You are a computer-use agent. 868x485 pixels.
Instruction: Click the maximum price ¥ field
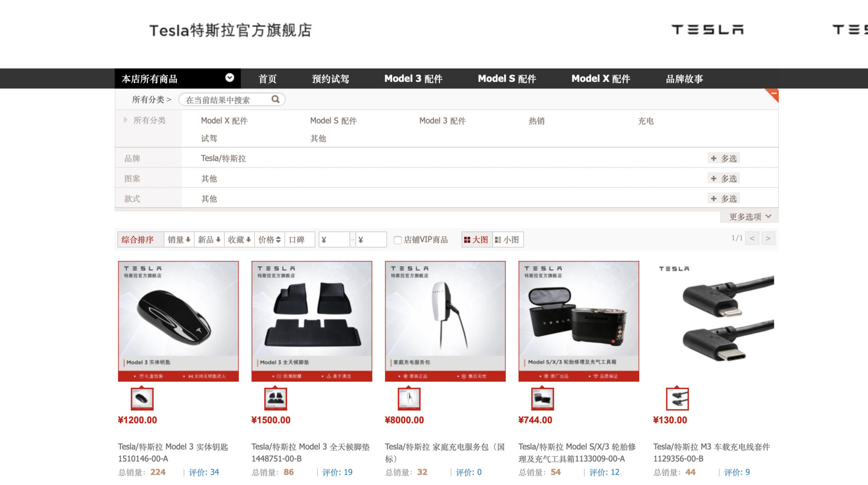[x=371, y=240]
